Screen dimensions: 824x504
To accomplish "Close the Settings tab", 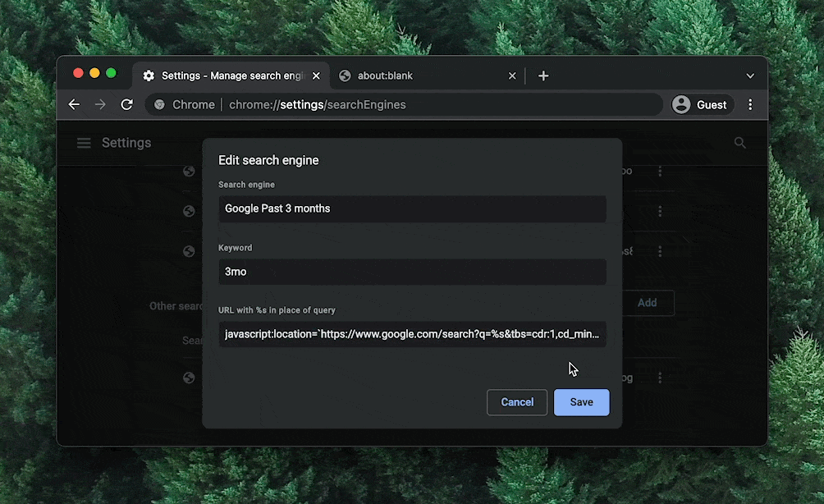I will pyautogui.click(x=316, y=76).
